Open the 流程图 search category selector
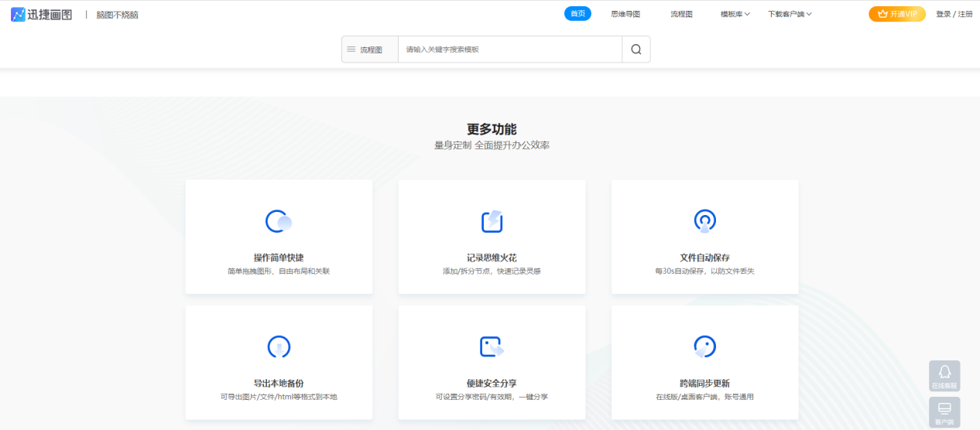The image size is (980, 430). coord(370,49)
